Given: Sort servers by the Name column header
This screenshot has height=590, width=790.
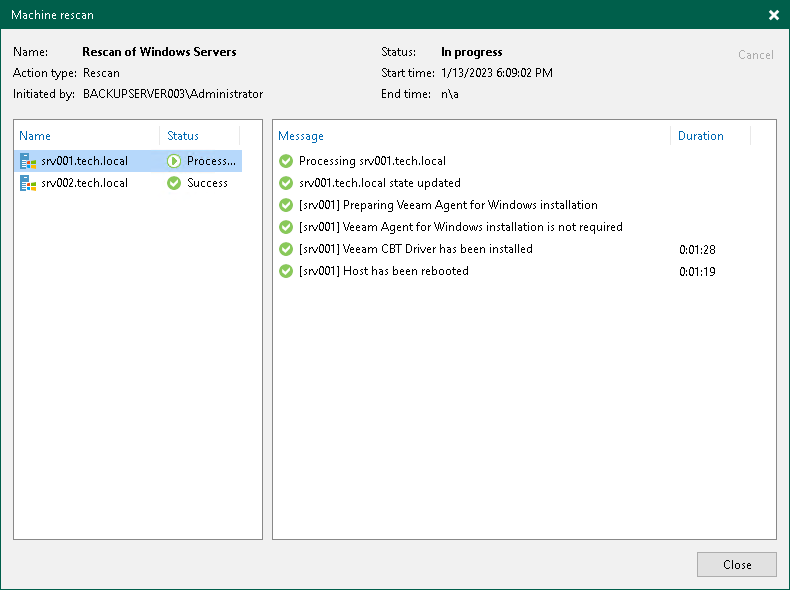Looking at the screenshot, I should (x=35, y=136).
